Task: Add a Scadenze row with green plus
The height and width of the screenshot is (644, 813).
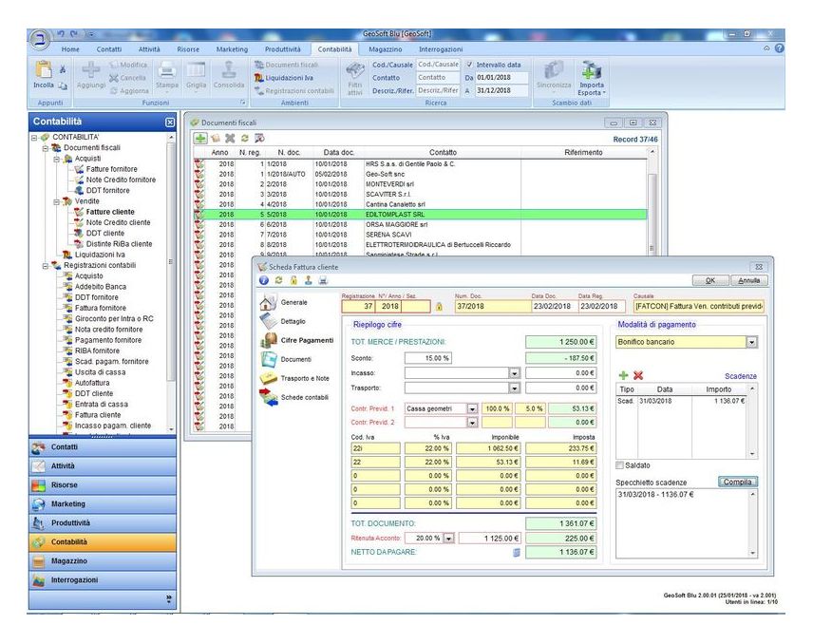Action: point(623,375)
